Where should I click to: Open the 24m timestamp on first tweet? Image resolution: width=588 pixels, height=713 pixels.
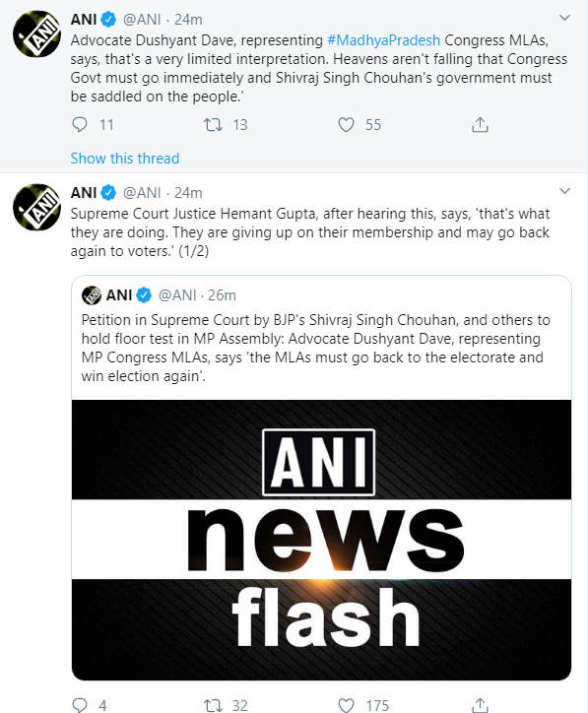pos(188,20)
